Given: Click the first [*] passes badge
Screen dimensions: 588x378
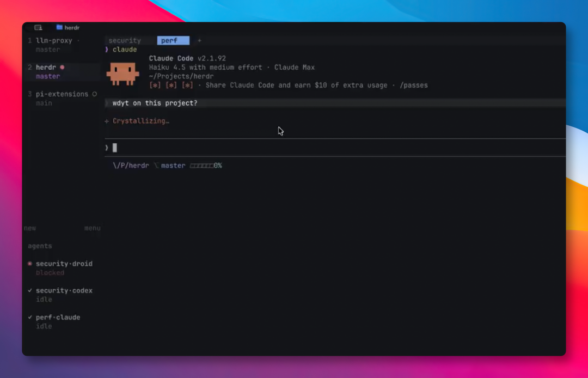Looking at the screenshot, I should click(x=155, y=85).
